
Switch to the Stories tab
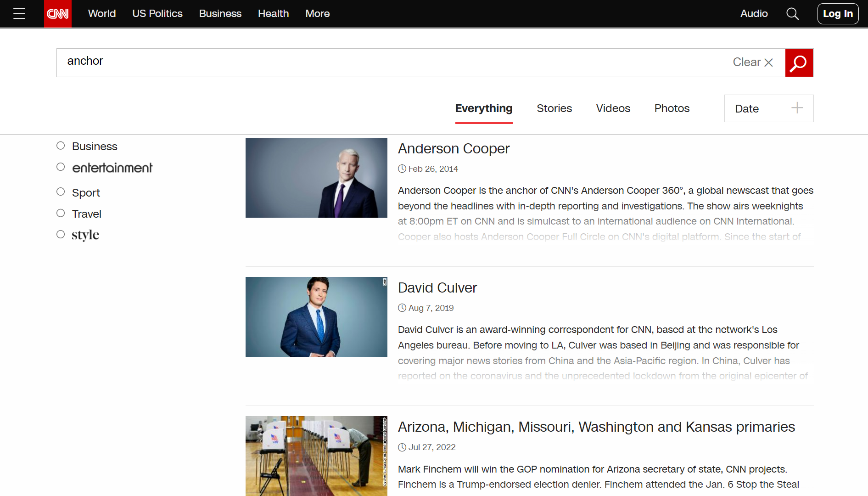pyautogui.click(x=554, y=108)
